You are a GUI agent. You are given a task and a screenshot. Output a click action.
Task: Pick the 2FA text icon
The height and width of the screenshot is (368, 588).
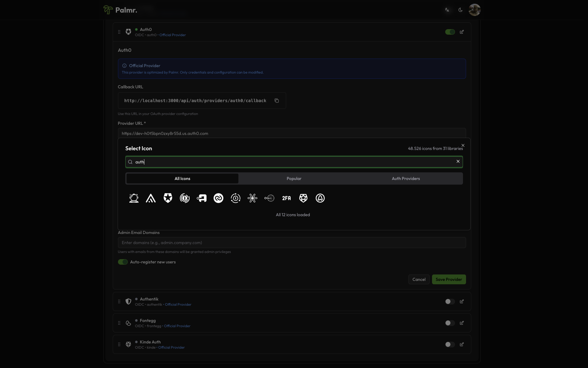click(x=286, y=198)
